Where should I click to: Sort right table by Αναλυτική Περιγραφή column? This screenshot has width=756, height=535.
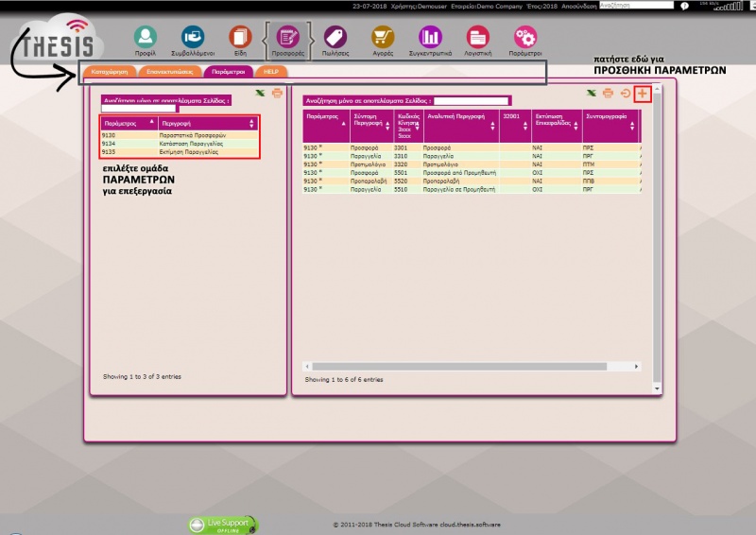[x=460, y=121]
